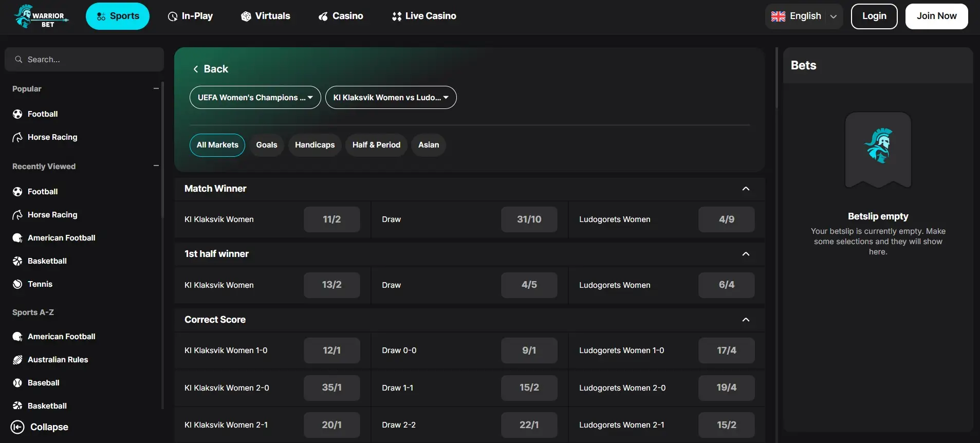This screenshot has width=980, height=443.
Task: Open the Casino tab
Action: point(341,16)
